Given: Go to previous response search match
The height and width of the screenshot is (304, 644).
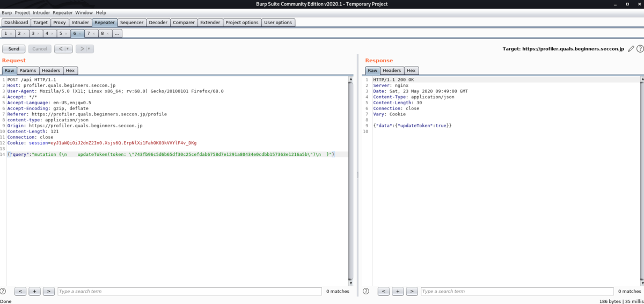Looking at the screenshot, I should [384, 291].
